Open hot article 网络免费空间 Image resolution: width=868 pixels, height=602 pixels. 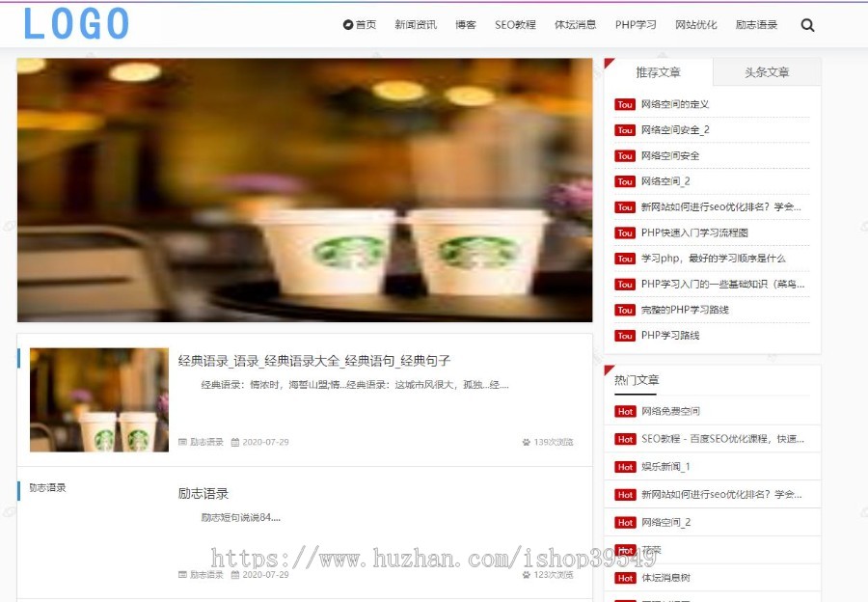coord(670,411)
